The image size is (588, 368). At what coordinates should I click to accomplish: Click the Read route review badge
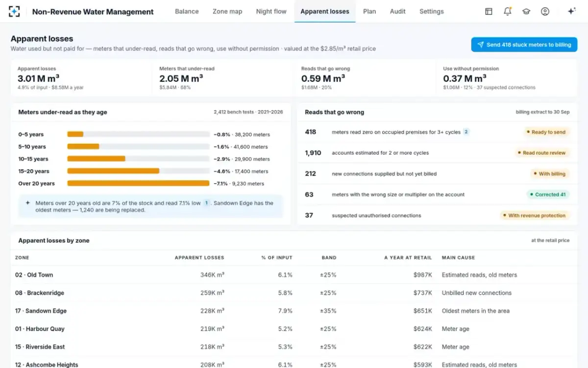pyautogui.click(x=542, y=153)
